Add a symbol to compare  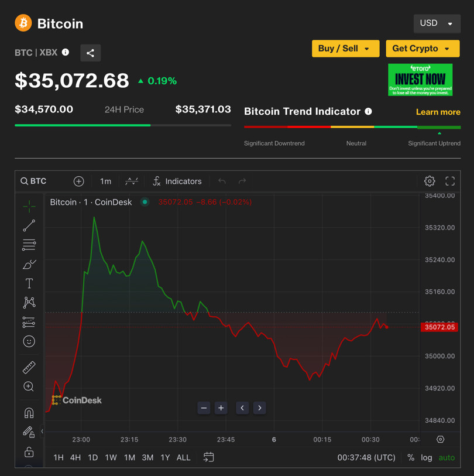point(78,182)
